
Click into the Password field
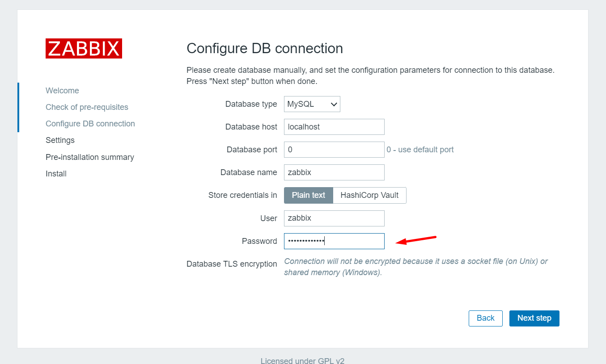(334, 241)
